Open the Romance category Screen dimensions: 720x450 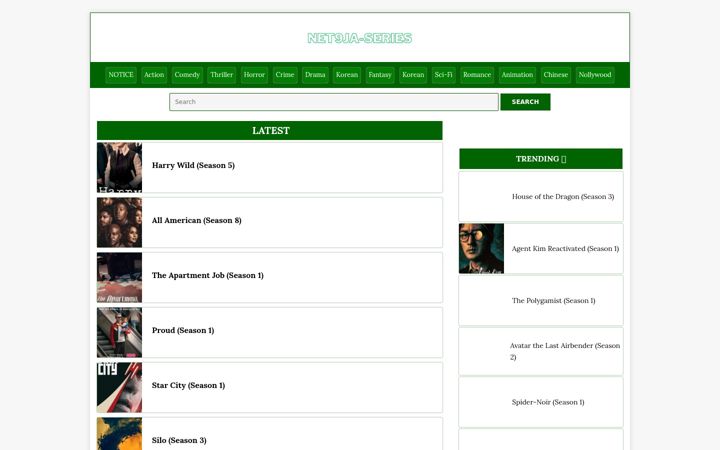click(x=477, y=75)
